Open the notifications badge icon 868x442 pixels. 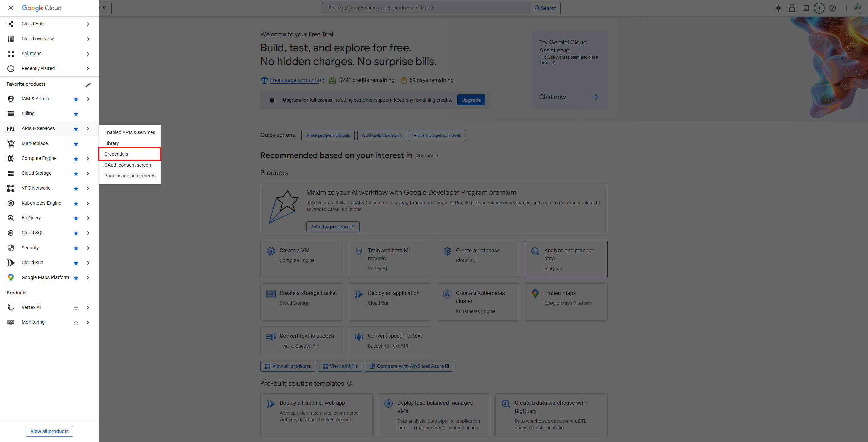tap(819, 8)
